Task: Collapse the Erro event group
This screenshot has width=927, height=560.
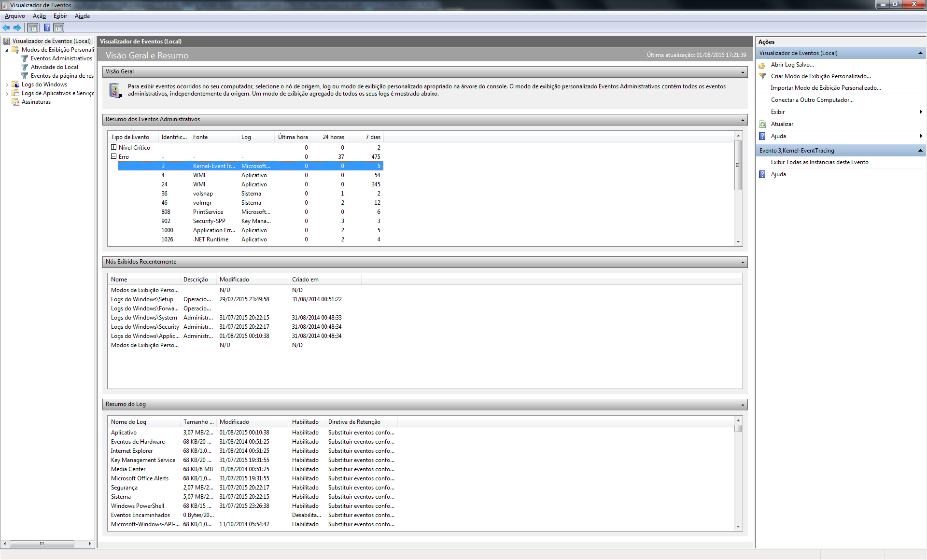Action: [x=113, y=156]
